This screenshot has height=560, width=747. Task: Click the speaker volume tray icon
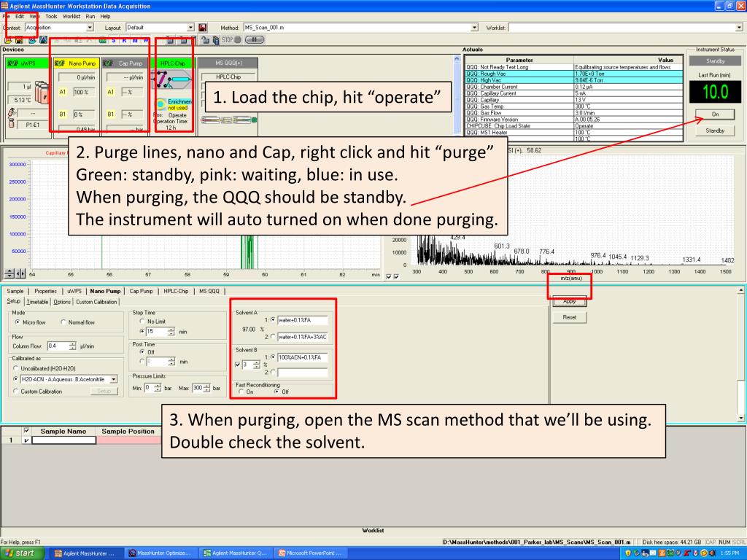[713, 553]
